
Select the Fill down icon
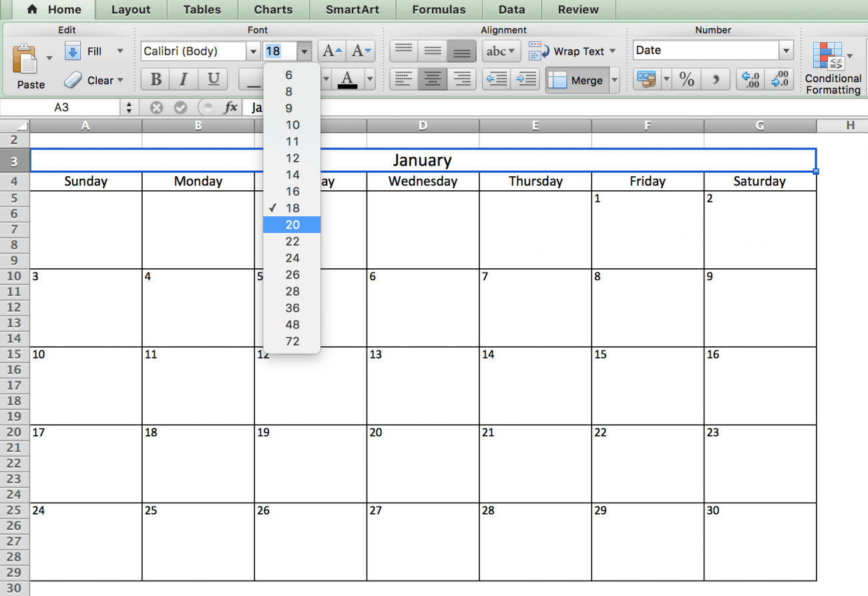[x=73, y=51]
